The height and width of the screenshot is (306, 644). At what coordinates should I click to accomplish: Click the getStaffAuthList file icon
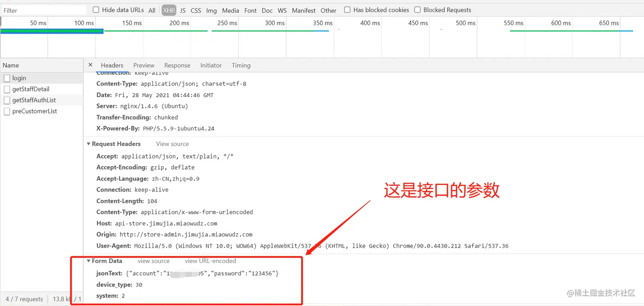pos(7,101)
